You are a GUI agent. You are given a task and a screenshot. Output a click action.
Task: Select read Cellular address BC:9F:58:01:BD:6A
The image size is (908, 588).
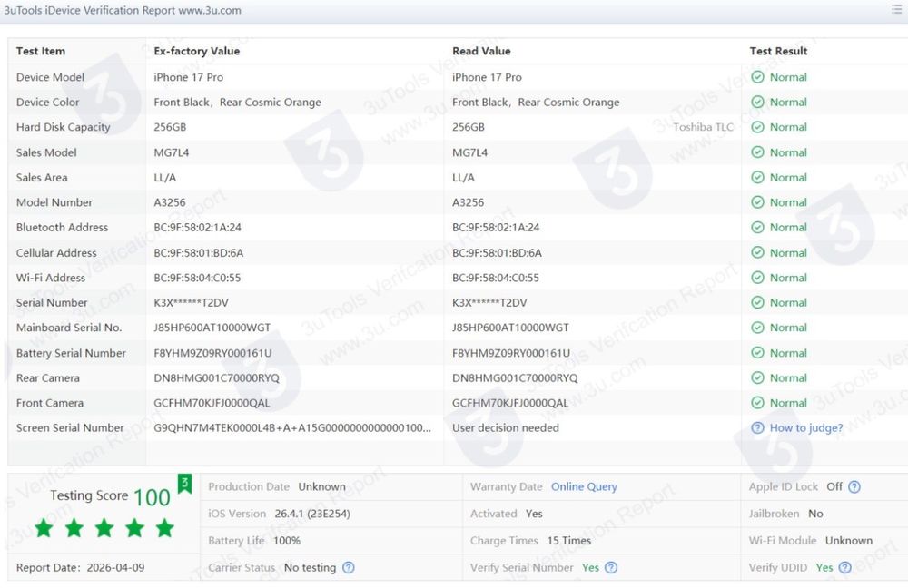497,252
